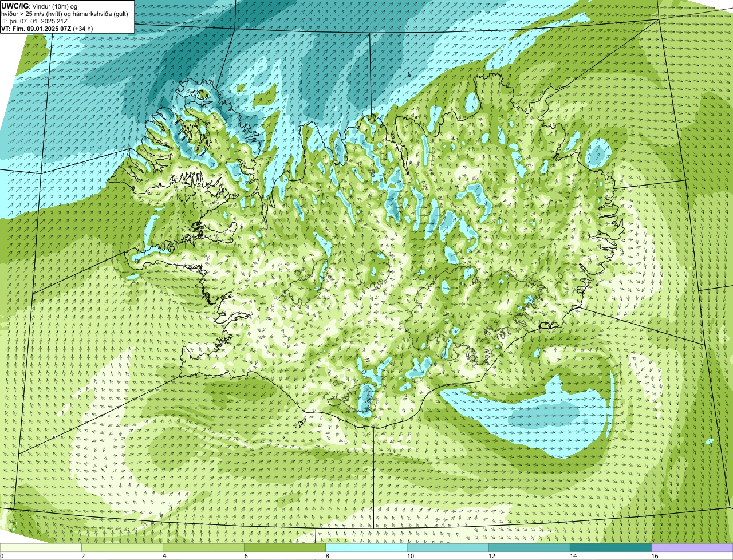Image resolution: width=733 pixels, height=560 pixels.
Task: Click the valid time "VT: Fim. 09.01.2025 07Z (+34 h)"
Action: coord(48,28)
